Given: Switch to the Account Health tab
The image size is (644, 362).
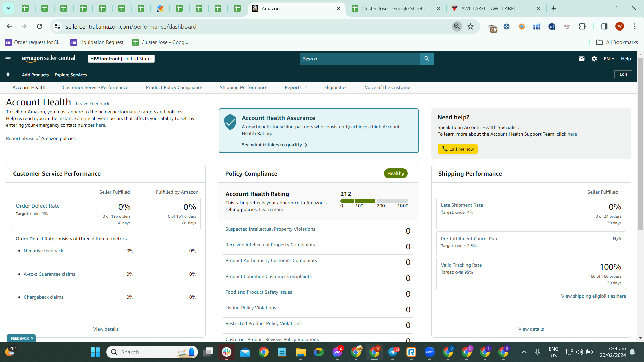Looking at the screenshot, I should point(29,87).
